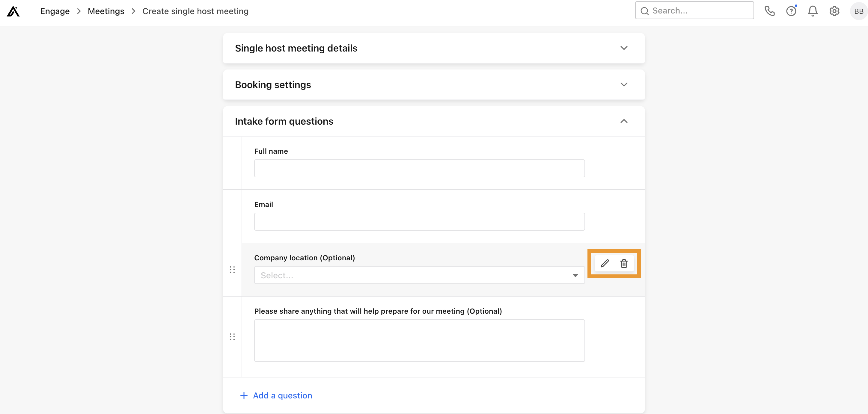Viewport: 868px width, 414px height.
Task: Click the Intake form questions heading
Action: tap(284, 121)
